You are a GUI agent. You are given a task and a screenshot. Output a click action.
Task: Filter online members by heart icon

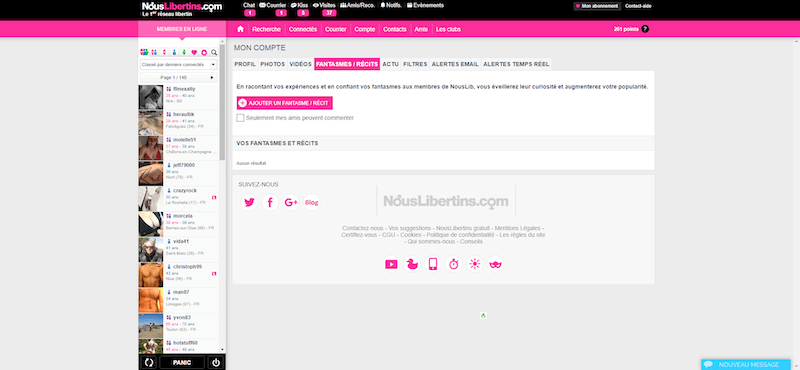(194, 52)
